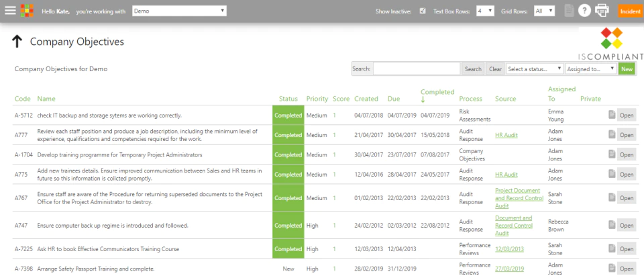Open document icon for row A-7398
The width and height of the screenshot is (644, 278).
(612, 268)
